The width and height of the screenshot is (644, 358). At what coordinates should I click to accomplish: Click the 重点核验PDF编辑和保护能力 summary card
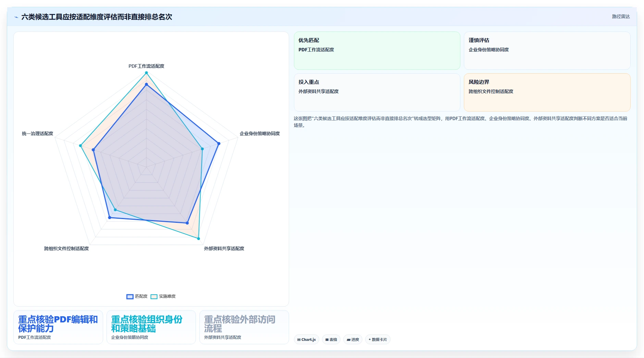[58, 327]
